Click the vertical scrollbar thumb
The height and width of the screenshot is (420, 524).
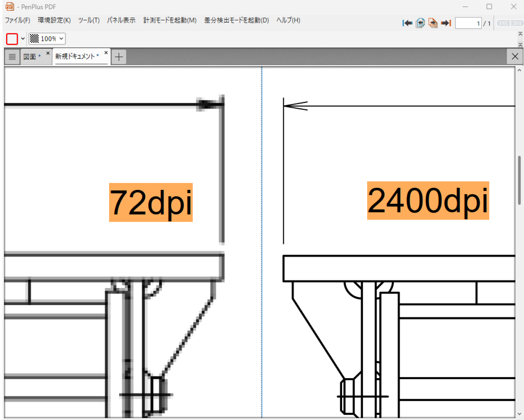pyautogui.click(x=519, y=180)
